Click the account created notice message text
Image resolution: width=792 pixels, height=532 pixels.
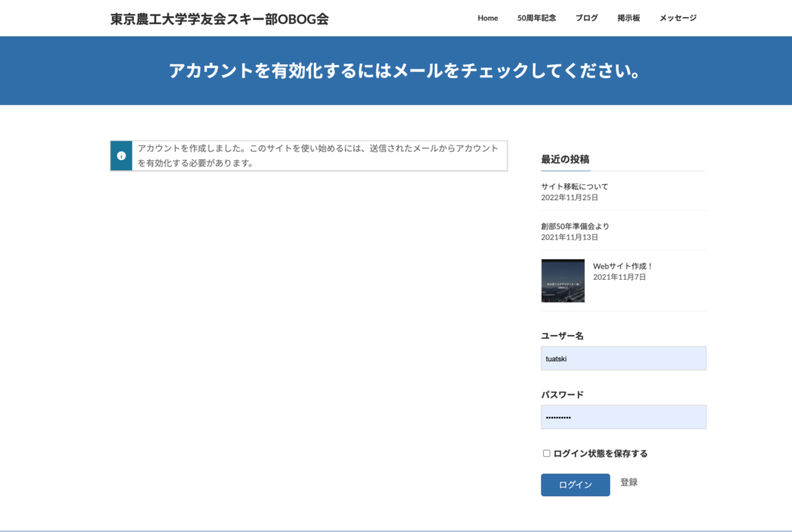point(318,155)
